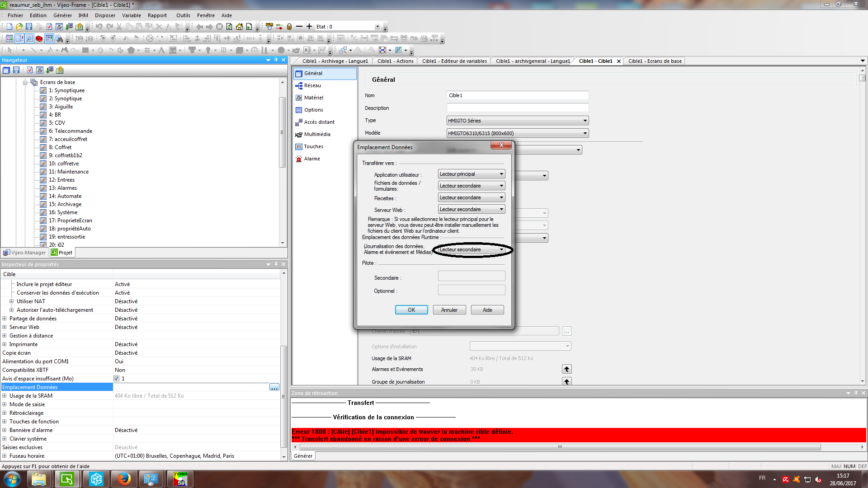Click OK in Emplacement Données dialog

point(411,310)
